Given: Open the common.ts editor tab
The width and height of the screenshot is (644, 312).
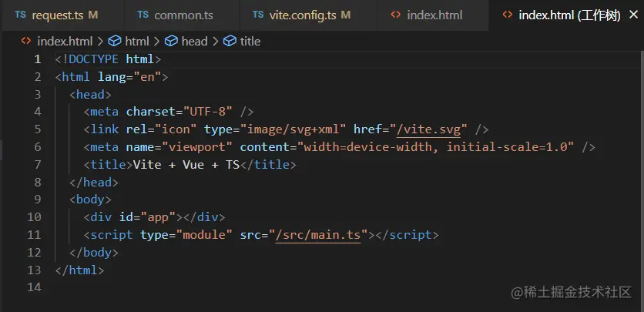Looking at the screenshot, I should click(x=182, y=15).
